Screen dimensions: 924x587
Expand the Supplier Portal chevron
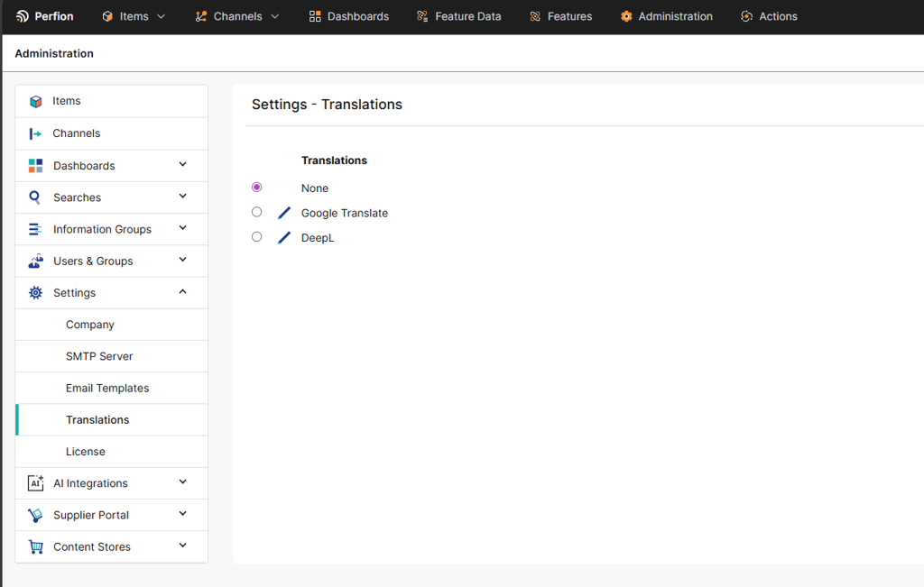[182, 513]
